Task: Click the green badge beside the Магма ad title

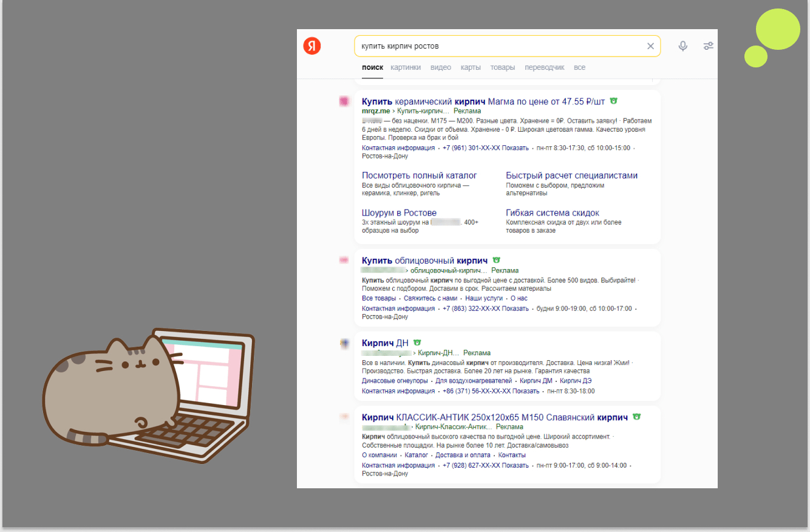Action: (x=613, y=101)
